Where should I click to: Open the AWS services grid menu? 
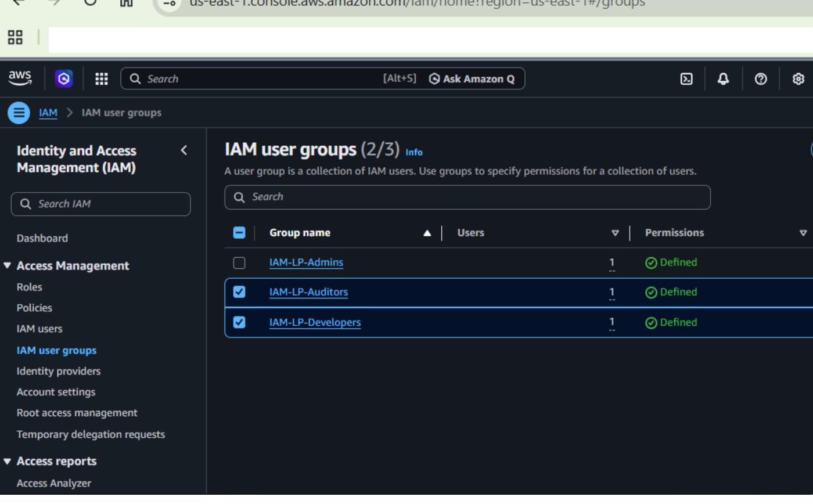[x=102, y=79]
